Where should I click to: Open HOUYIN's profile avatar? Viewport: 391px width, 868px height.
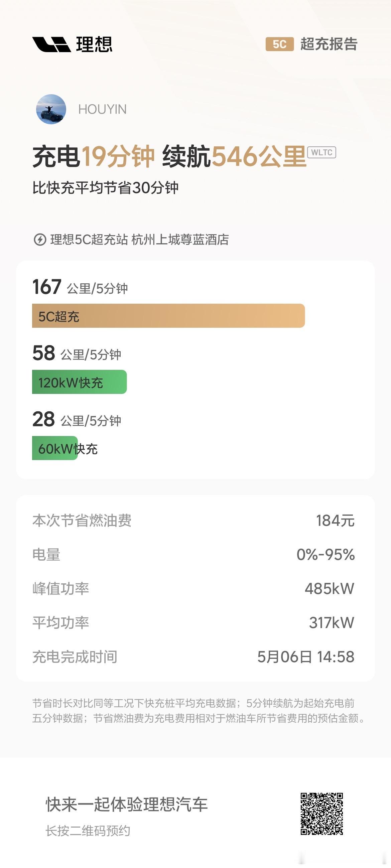coord(51,109)
